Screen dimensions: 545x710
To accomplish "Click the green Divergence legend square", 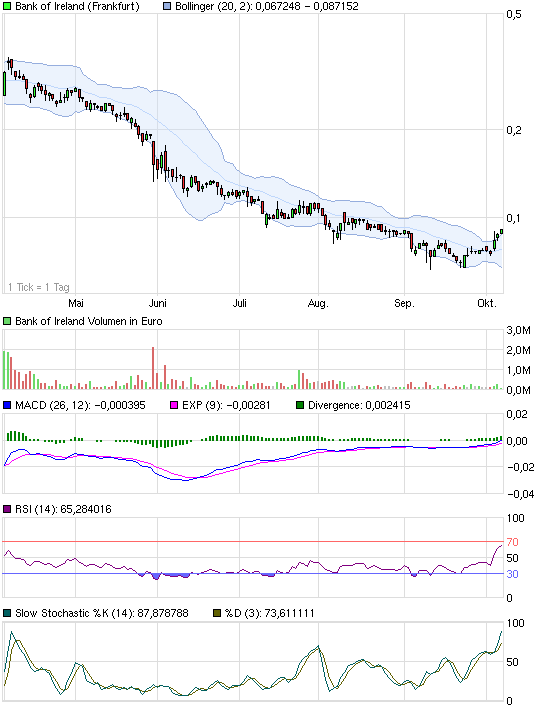I will tap(300, 405).
